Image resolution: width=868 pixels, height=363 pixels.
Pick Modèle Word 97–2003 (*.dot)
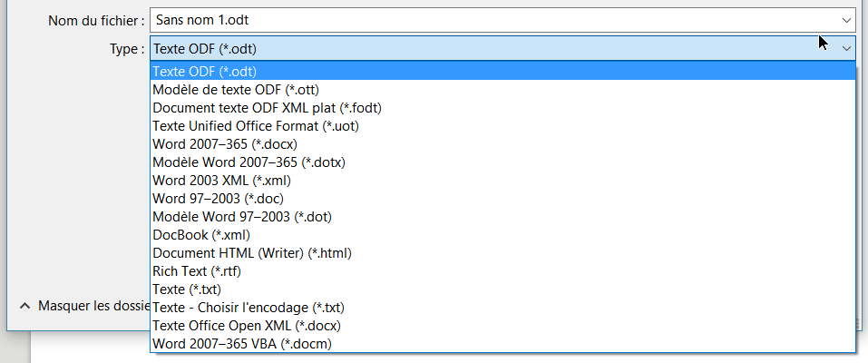point(502,217)
